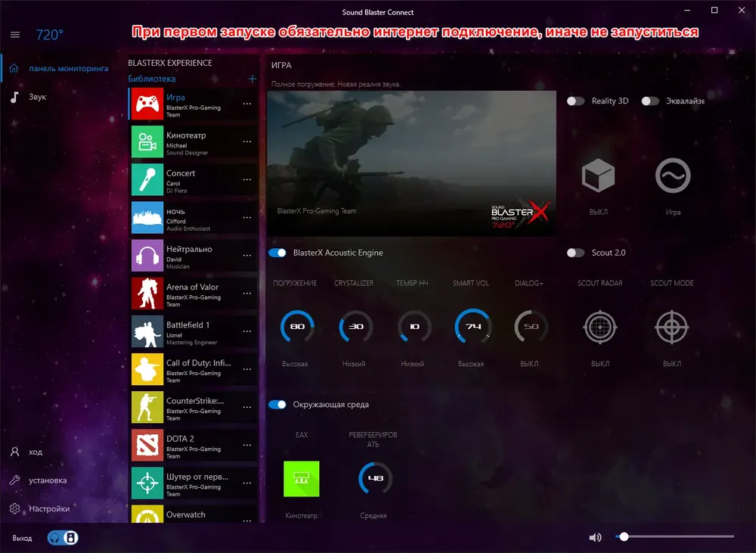Select the Call of Duty: Infi... profile name
The height and width of the screenshot is (553, 756).
(199, 363)
